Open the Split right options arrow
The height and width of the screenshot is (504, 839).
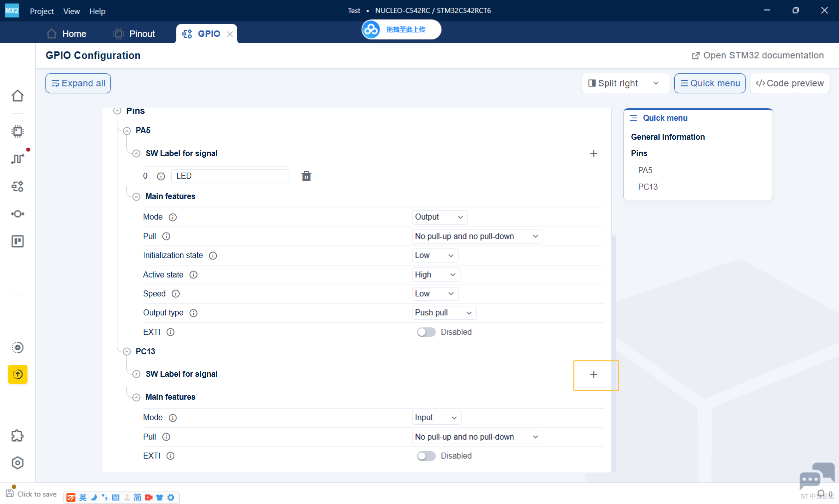tap(656, 83)
